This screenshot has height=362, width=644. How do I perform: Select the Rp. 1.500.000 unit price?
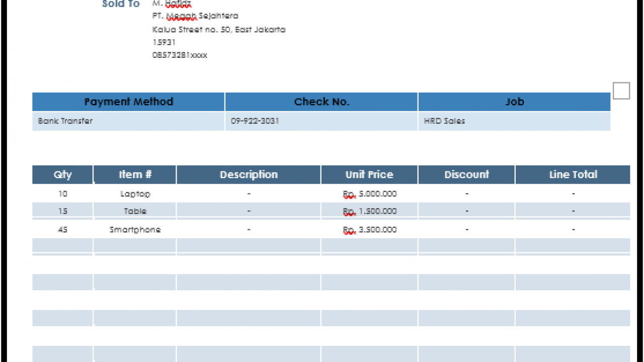(369, 211)
